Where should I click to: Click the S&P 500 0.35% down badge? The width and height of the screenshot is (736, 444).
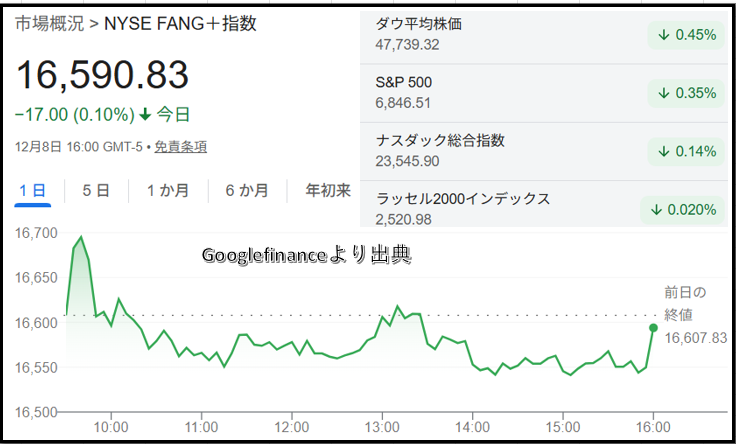tap(687, 92)
